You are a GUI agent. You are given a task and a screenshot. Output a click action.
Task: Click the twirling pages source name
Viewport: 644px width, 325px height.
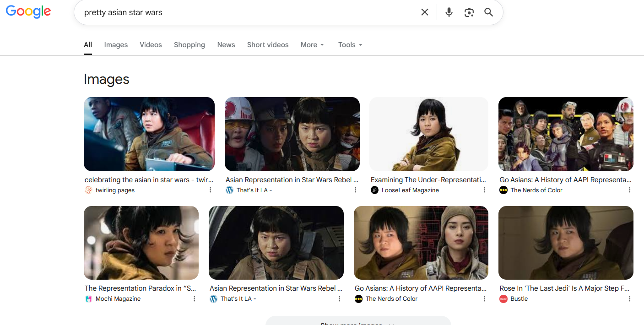115,190
